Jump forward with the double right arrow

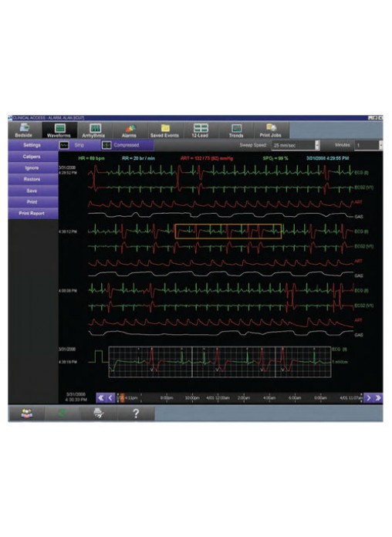point(378,398)
